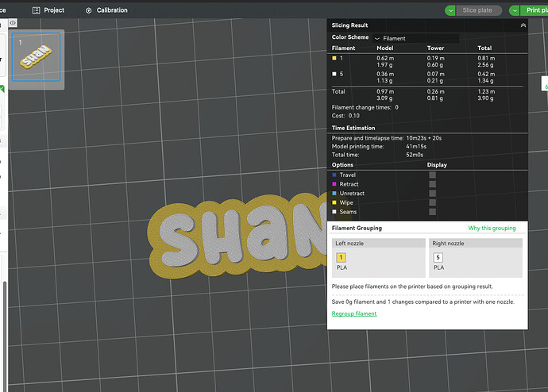This screenshot has height=392, width=548.
Task: Click the Display column header
Action: tap(437, 165)
